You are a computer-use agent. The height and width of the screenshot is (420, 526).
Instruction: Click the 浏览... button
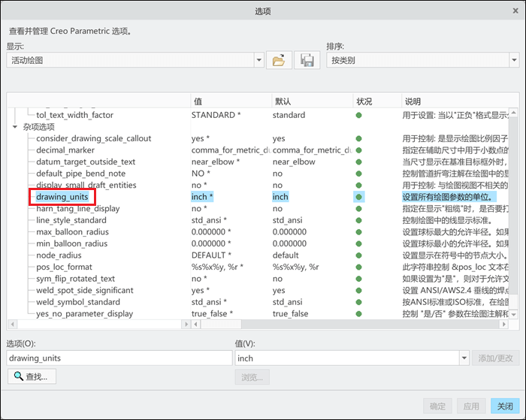click(x=252, y=377)
